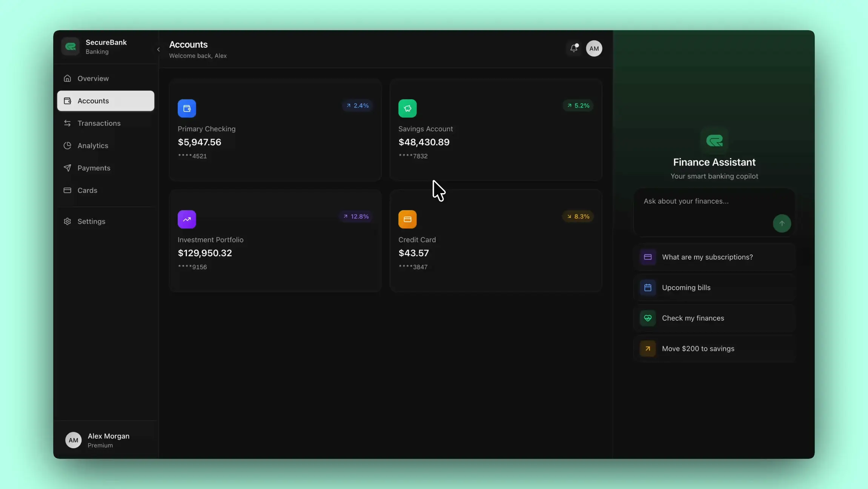868x489 pixels.
Task: Click the Settings gear icon
Action: [67, 221]
